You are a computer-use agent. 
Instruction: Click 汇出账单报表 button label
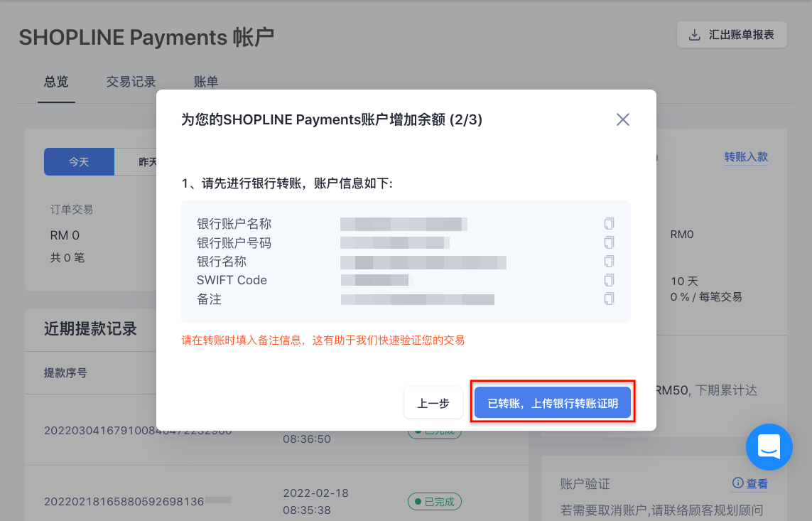tap(741, 35)
